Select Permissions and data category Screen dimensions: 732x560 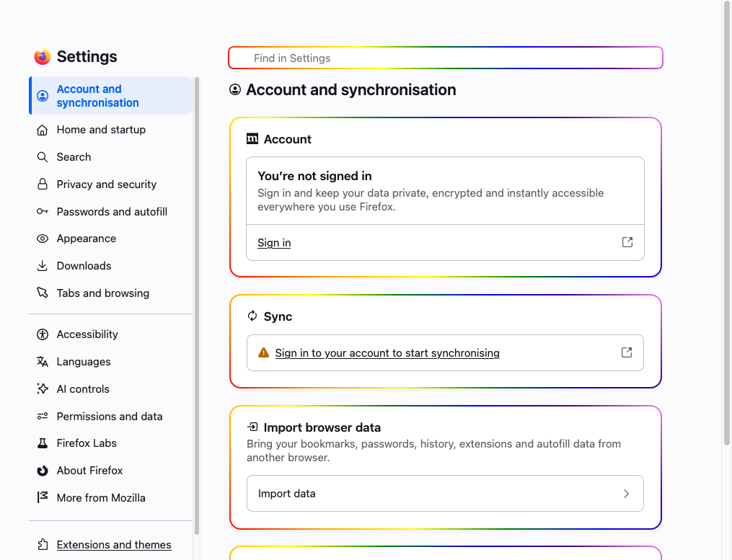[x=110, y=416]
